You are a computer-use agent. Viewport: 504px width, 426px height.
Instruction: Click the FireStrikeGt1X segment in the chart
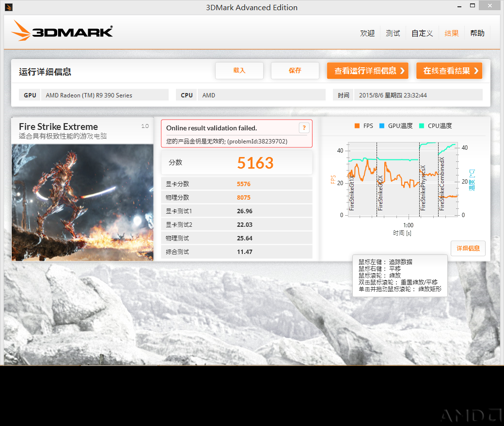click(x=362, y=179)
